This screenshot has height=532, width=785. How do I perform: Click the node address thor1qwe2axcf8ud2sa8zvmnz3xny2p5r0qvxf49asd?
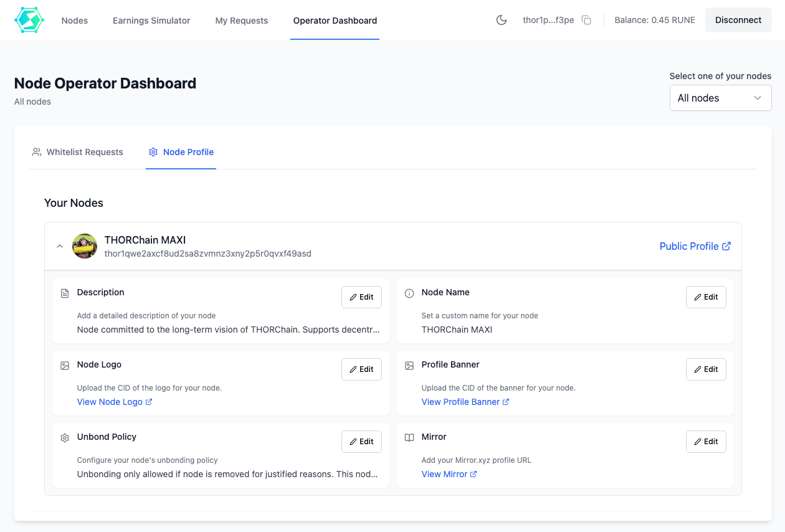pyautogui.click(x=208, y=254)
